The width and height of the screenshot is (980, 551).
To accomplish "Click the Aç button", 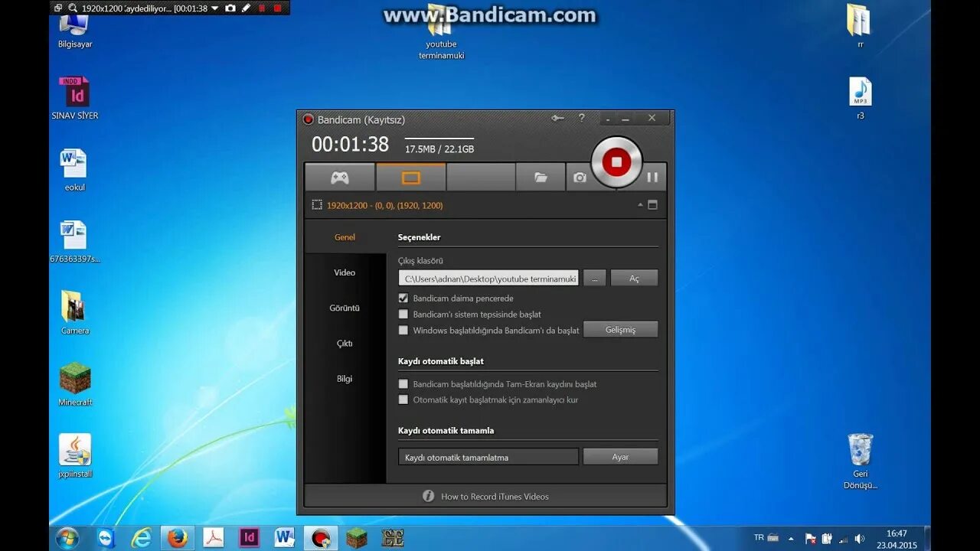I will 634,279.
